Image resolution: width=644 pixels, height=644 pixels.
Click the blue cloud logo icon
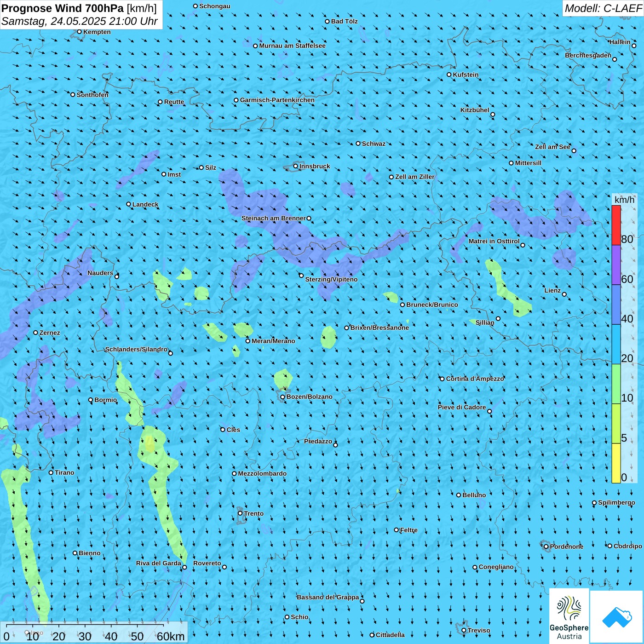click(x=617, y=617)
